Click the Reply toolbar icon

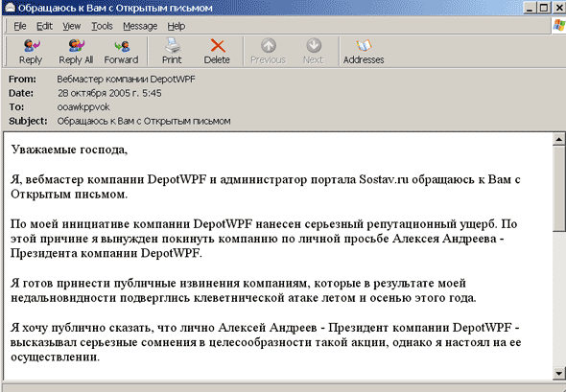(32, 46)
